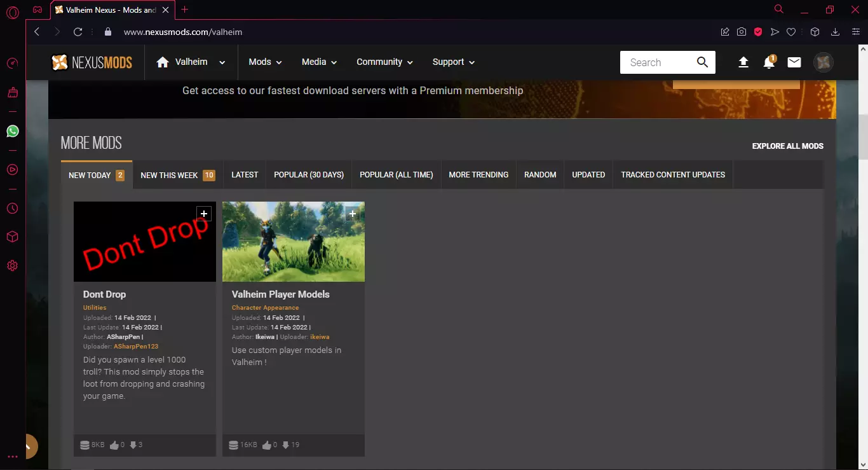Screen dimensions: 868x470
Task: Expand the Community dropdown menu
Action: click(384, 62)
